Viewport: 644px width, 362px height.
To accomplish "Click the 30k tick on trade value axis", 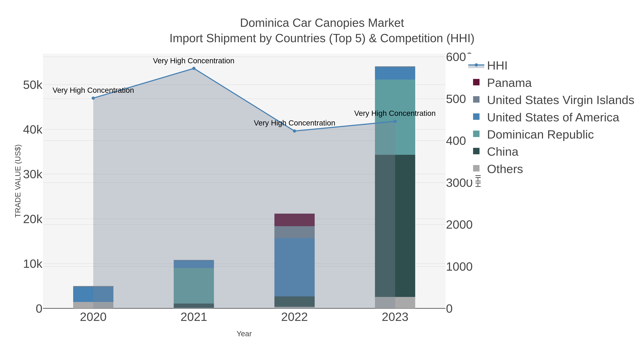I will tap(33, 174).
